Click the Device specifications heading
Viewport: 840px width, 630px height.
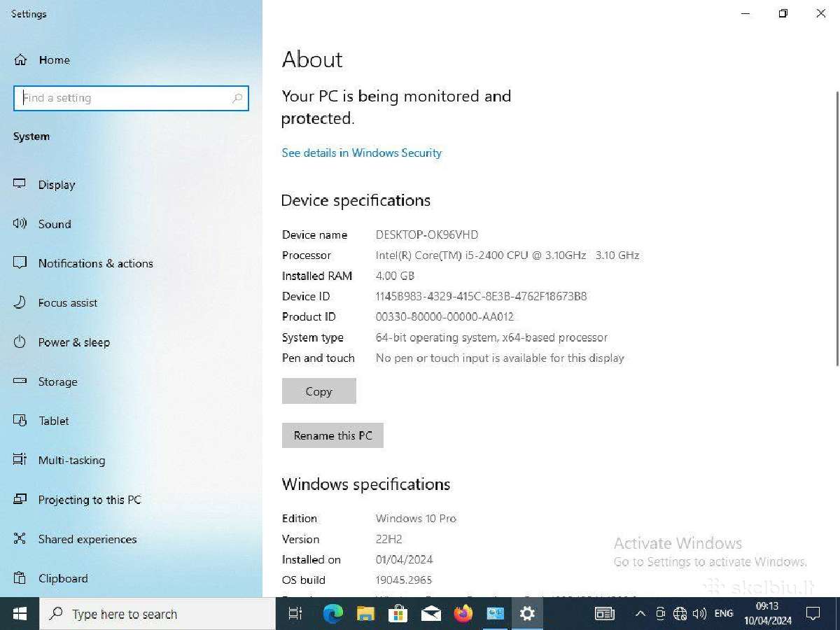356,200
